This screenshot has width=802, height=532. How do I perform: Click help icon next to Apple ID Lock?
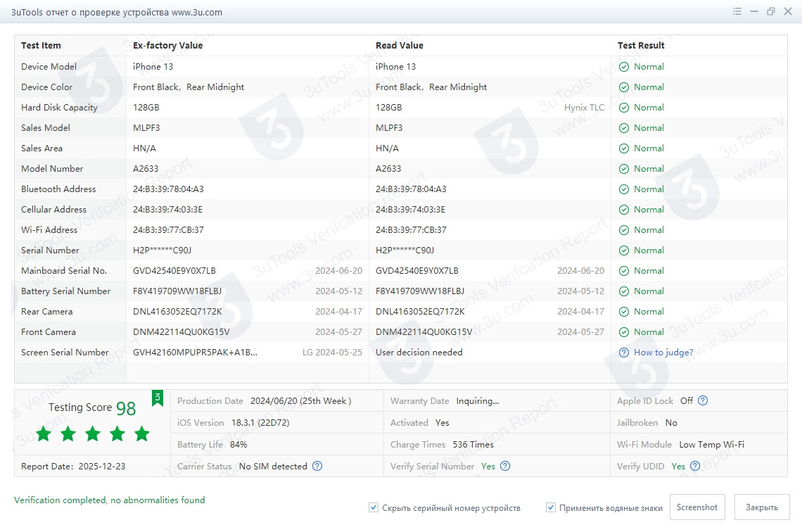[x=702, y=401]
